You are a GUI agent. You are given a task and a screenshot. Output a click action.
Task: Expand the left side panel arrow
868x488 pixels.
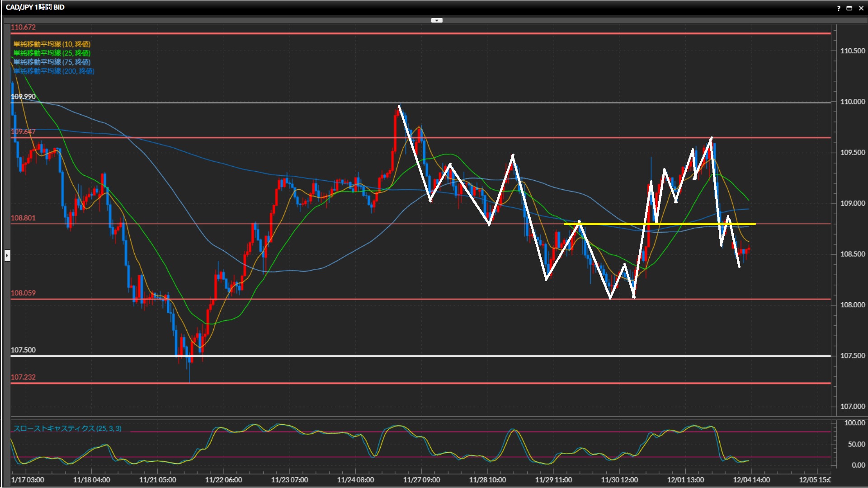(7, 256)
